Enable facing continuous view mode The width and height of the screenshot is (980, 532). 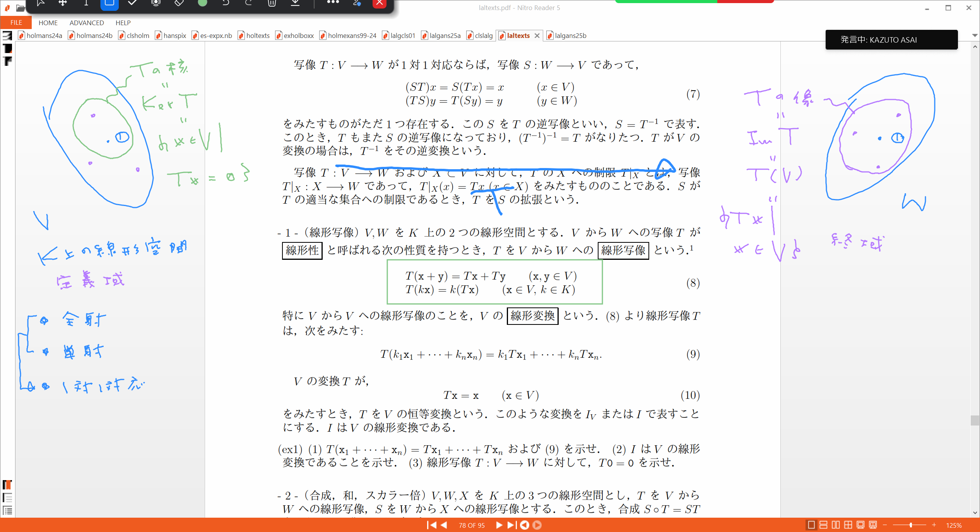(x=848, y=525)
